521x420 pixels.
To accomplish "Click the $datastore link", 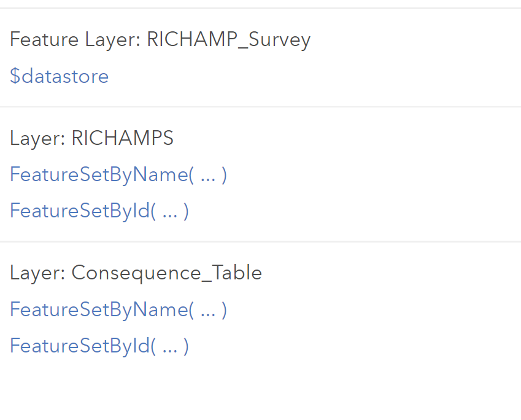I will point(59,76).
